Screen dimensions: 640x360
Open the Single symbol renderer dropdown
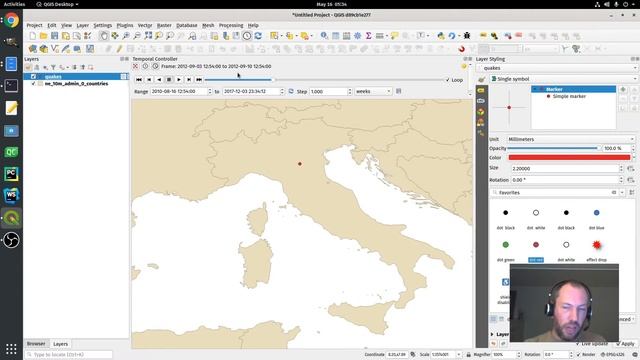(x=563, y=79)
